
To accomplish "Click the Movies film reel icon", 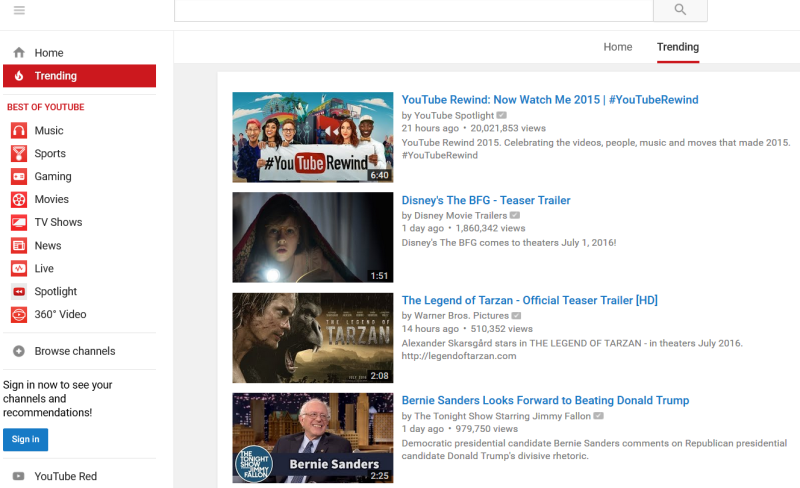I will [x=19, y=200].
